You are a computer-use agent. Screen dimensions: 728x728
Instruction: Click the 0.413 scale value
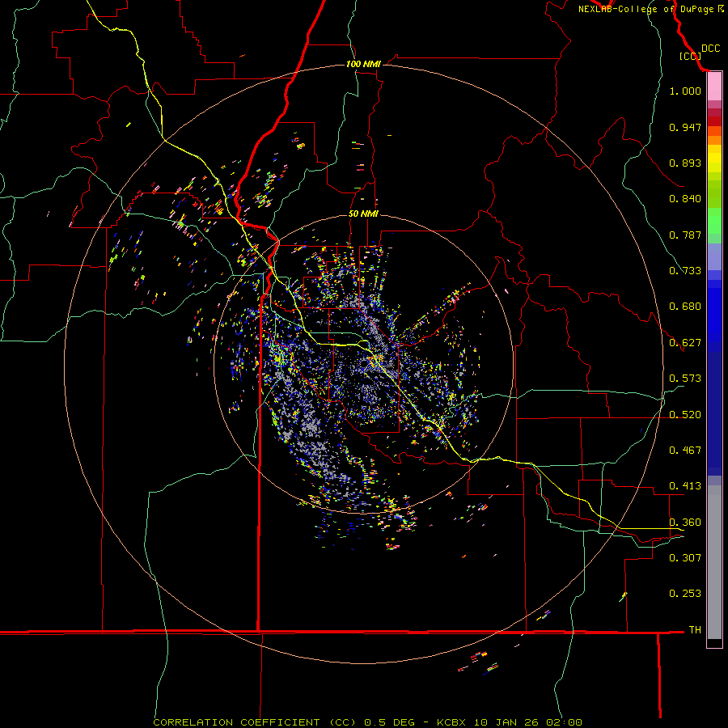685,486
